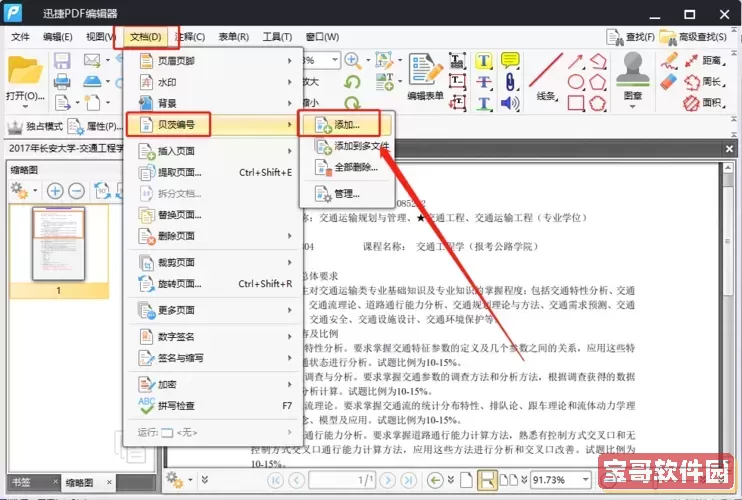This screenshot has width=742, height=500.
Task: Switch to the 书签 tab
Action: [21, 482]
